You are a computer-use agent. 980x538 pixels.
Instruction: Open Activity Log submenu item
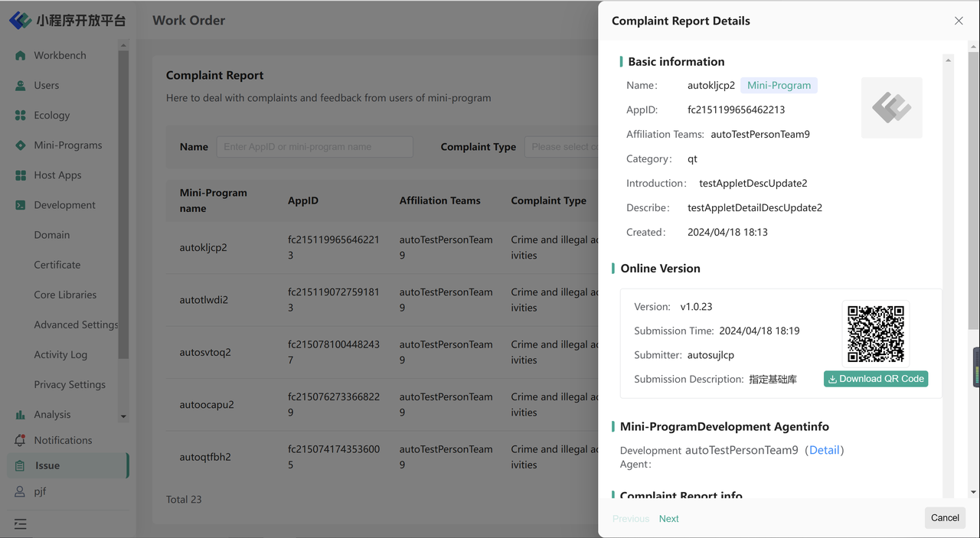click(60, 354)
